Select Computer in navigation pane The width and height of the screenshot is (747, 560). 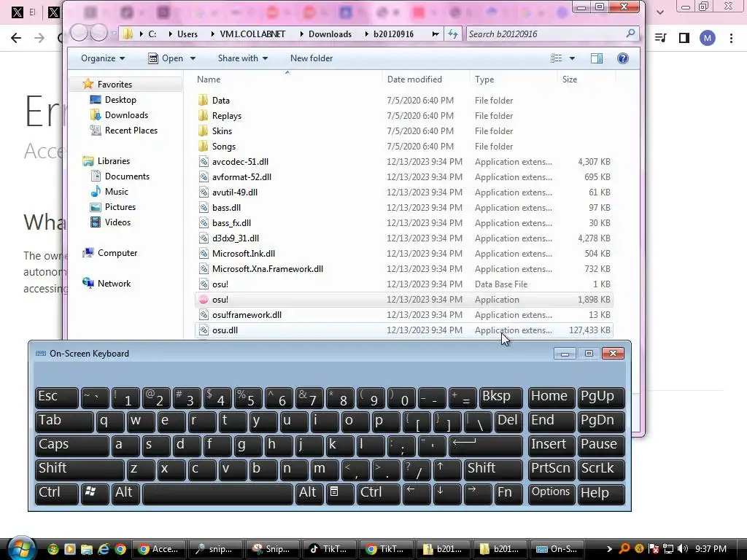coord(117,253)
